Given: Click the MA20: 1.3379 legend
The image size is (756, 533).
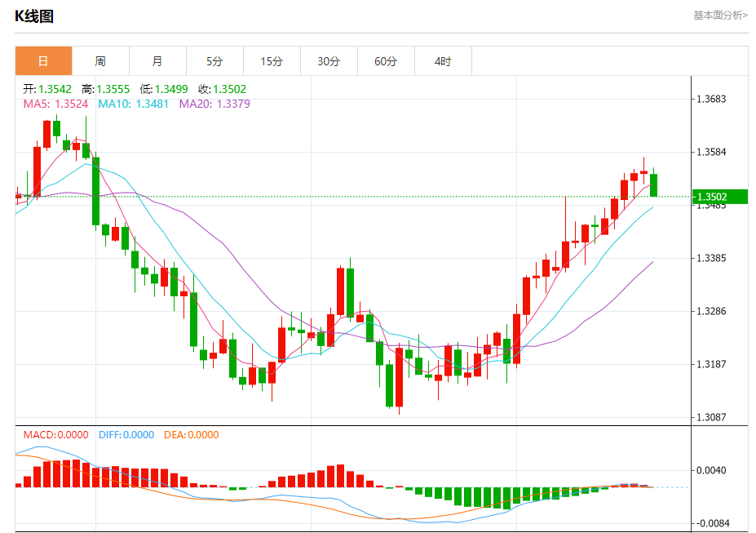Looking at the screenshot, I should point(214,104).
